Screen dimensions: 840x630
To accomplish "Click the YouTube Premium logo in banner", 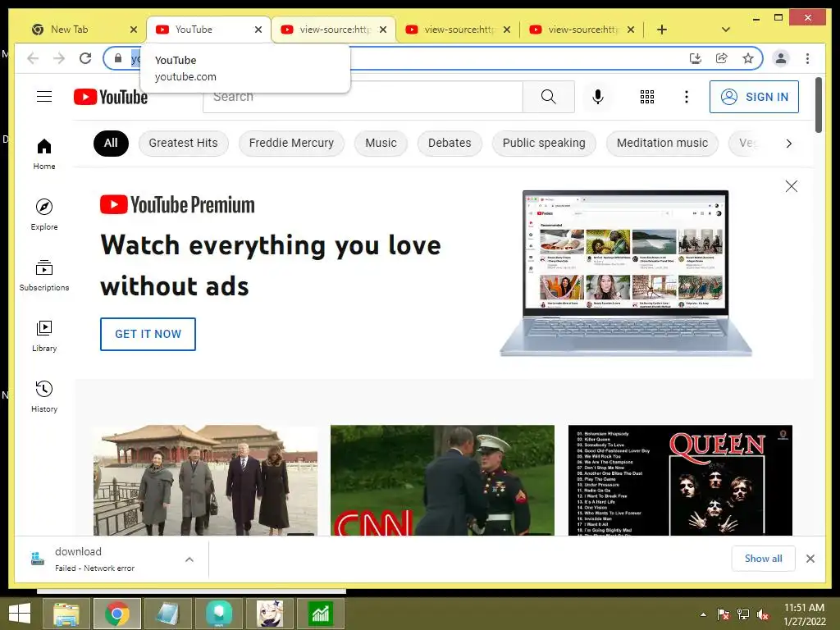I will tap(177, 204).
